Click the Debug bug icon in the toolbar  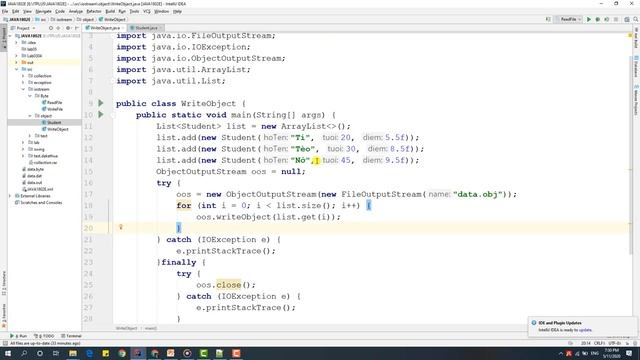pyautogui.click(x=598, y=19)
